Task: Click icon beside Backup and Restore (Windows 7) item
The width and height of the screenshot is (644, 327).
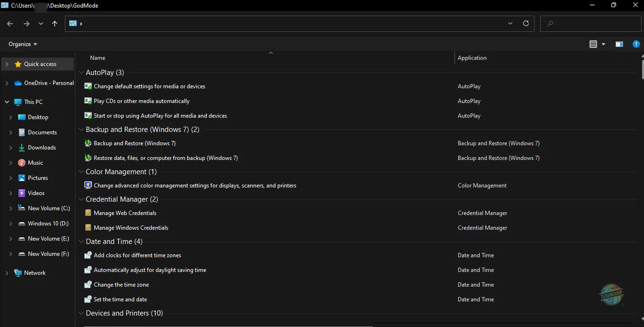Action: [88, 143]
